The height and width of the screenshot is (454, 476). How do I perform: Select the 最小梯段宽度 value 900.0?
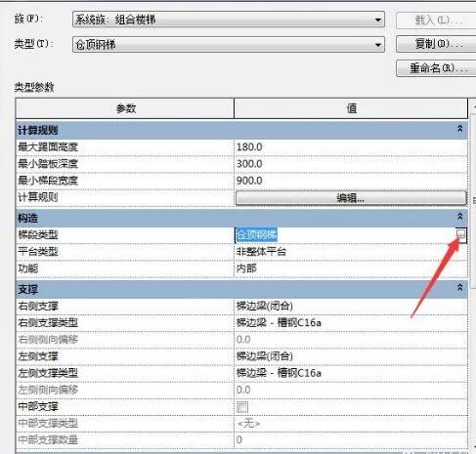pos(249,181)
